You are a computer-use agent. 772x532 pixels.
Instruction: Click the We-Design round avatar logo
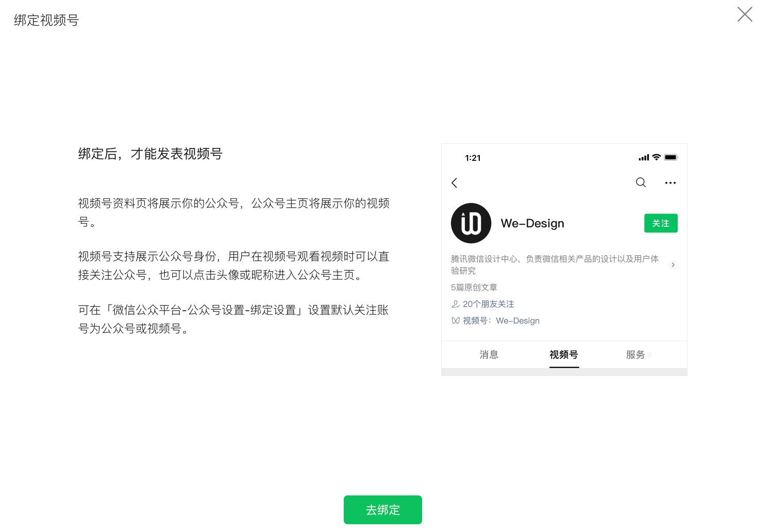coord(471,223)
